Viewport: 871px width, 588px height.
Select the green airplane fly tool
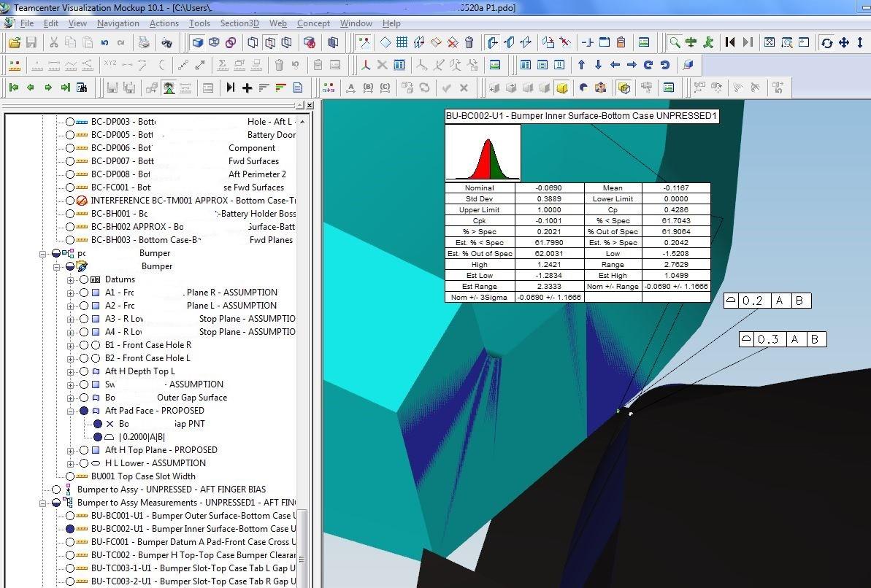(x=691, y=42)
